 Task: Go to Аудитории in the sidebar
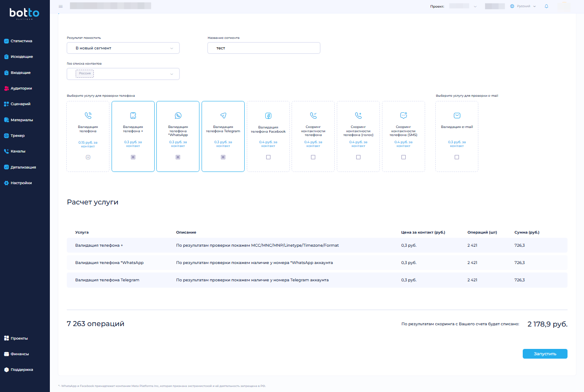click(21, 88)
